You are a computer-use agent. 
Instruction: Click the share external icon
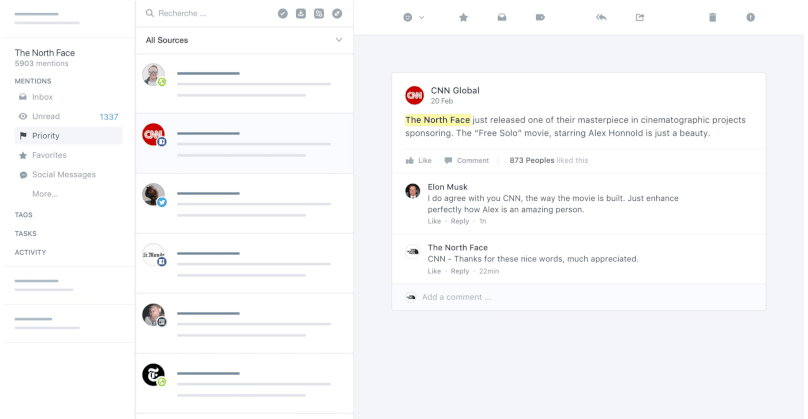pos(639,18)
